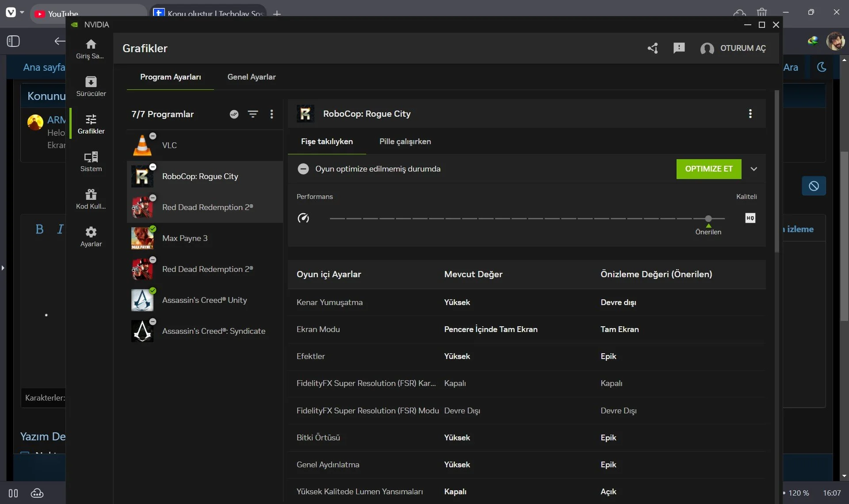
Task: Open feedback speech bubble icon
Action: point(679,48)
